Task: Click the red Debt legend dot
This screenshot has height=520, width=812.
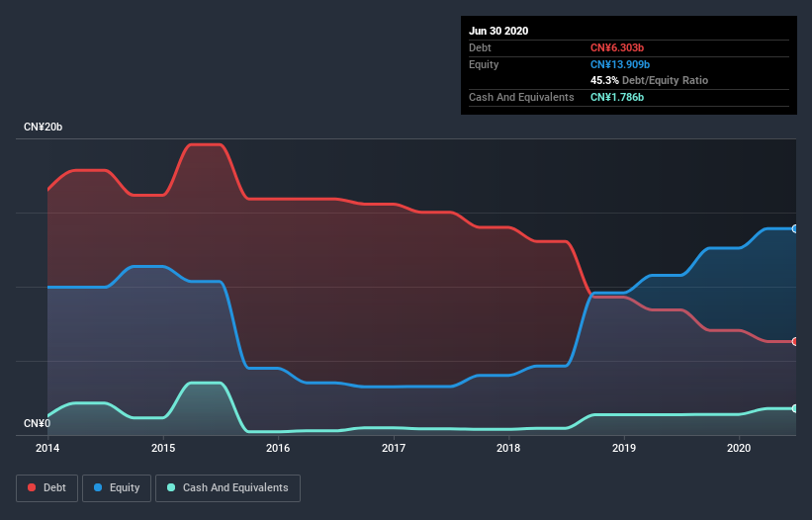Action: pyautogui.click(x=32, y=487)
